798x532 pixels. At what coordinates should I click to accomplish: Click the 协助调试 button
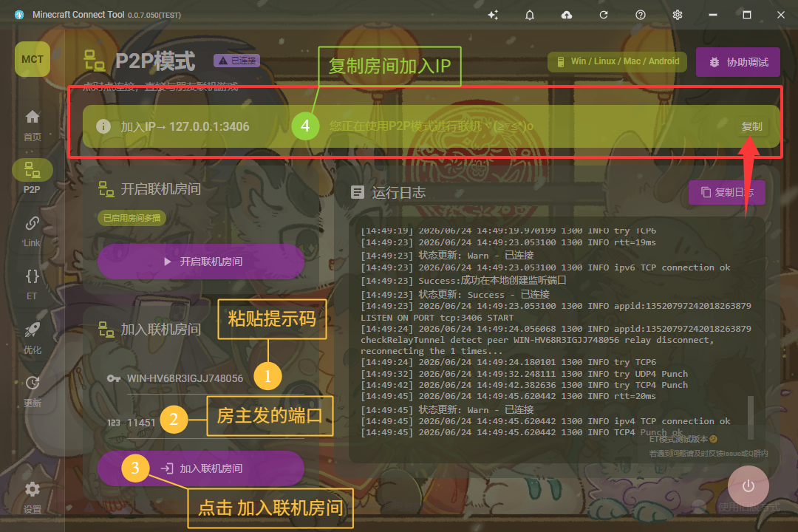tap(738, 62)
